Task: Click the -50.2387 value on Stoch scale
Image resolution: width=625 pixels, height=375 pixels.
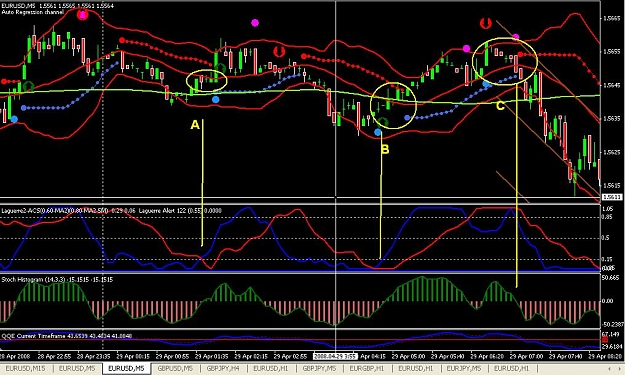Action: click(x=612, y=324)
